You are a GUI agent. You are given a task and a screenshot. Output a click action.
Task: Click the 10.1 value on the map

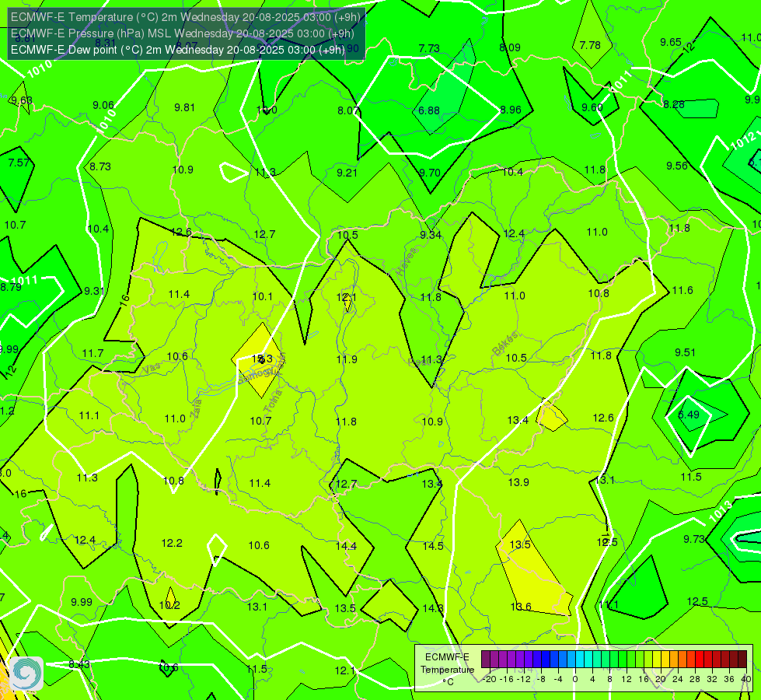click(x=263, y=296)
